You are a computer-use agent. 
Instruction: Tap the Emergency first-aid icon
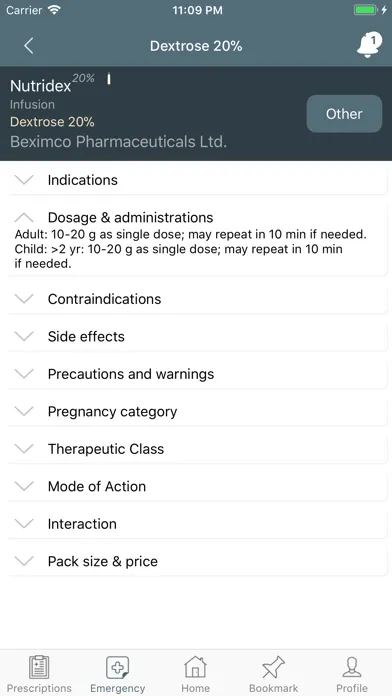click(118, 668)
